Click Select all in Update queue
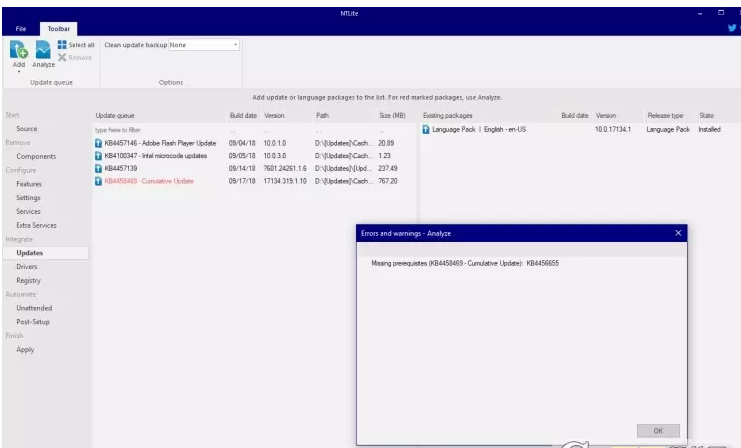 tap(76, 45)
